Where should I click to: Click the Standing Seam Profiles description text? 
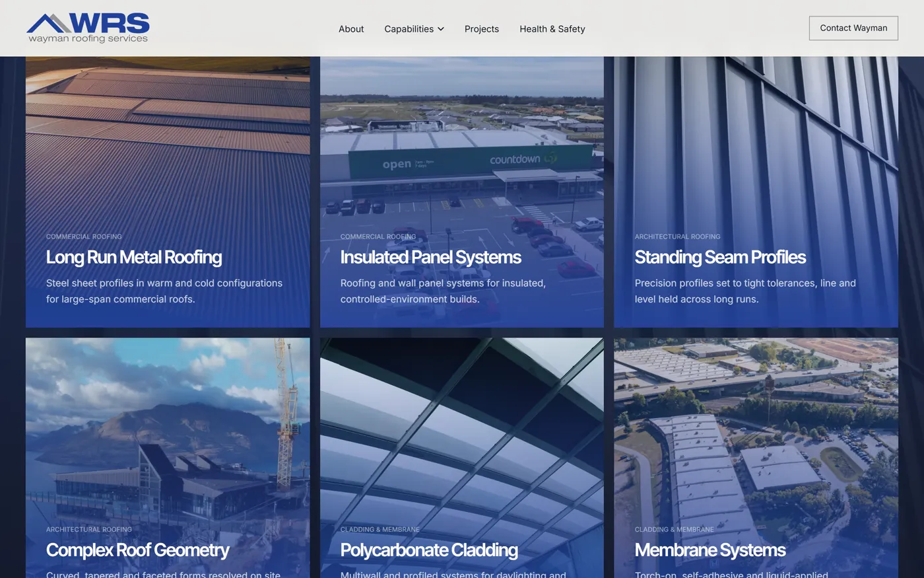(x=745, y=291)
